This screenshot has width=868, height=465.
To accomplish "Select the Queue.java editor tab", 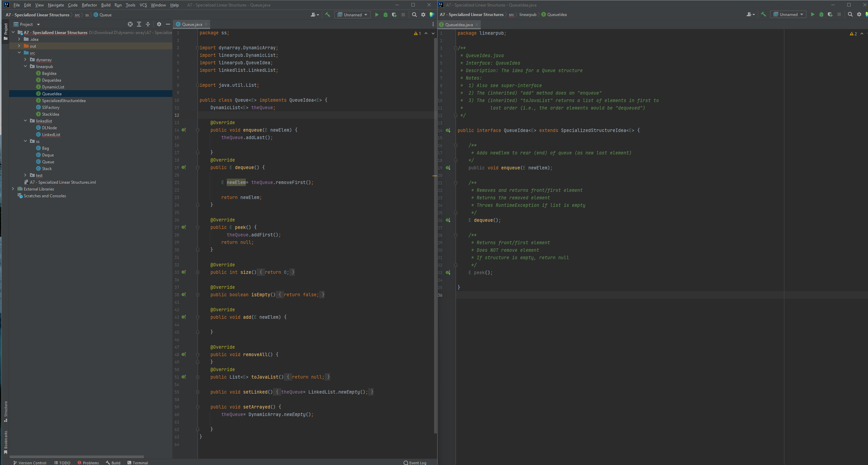I will (x=192, y=24).
